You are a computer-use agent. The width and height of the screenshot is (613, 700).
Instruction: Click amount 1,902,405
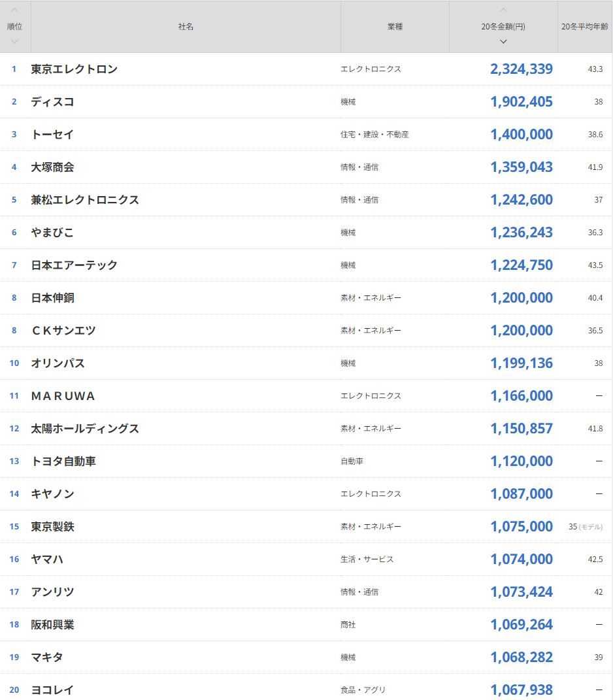pyautogui.click(x=522, y=102)
